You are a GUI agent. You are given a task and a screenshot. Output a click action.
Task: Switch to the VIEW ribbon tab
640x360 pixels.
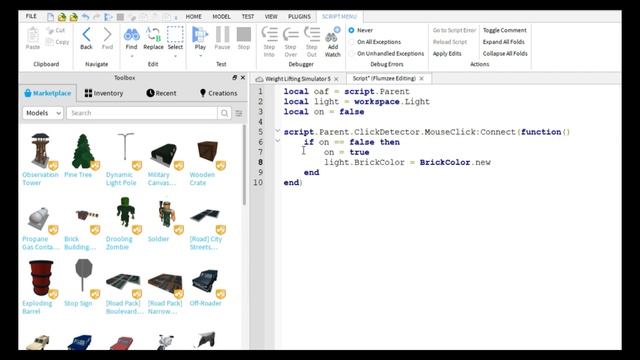271,17
